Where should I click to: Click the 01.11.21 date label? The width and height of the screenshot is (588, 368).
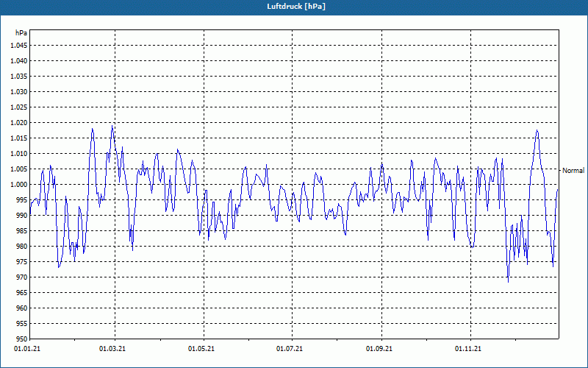click(468, 349)
